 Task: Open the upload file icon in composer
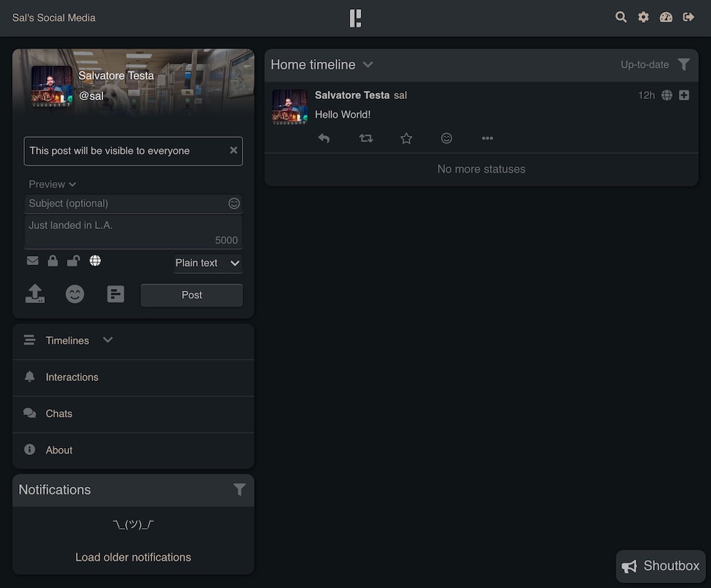[35, 294]
